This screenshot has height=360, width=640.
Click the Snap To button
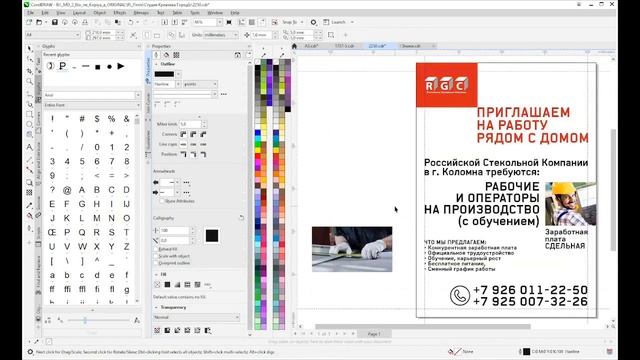click(x=290, y=22)
